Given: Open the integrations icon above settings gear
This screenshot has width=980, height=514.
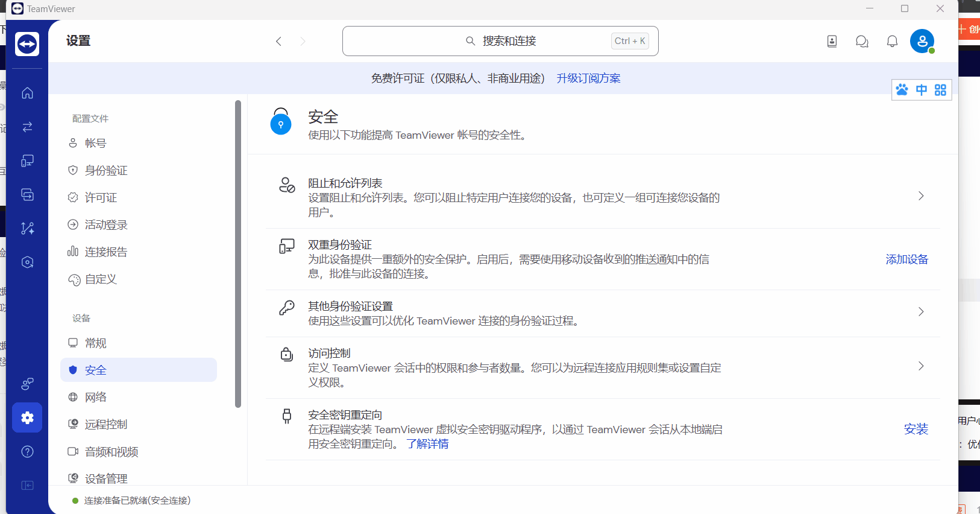Looking at the screenshot, I should tap(27, 384).
